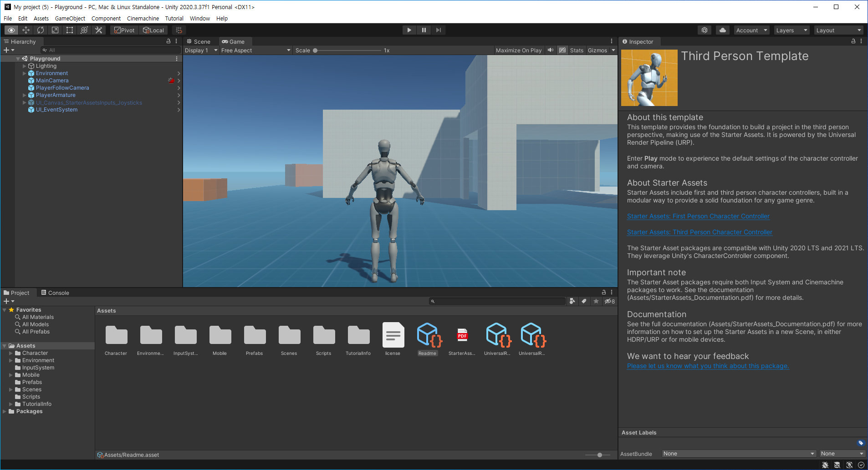This screenshot has height=470, width=868.
Task: Click the Play button
Action: coord(409,30)
